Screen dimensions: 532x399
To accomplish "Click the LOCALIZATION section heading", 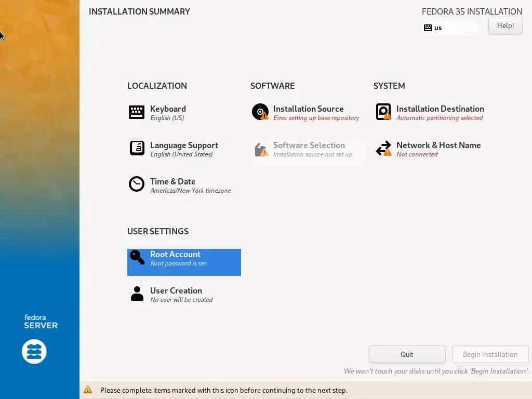I will point(157,86).
